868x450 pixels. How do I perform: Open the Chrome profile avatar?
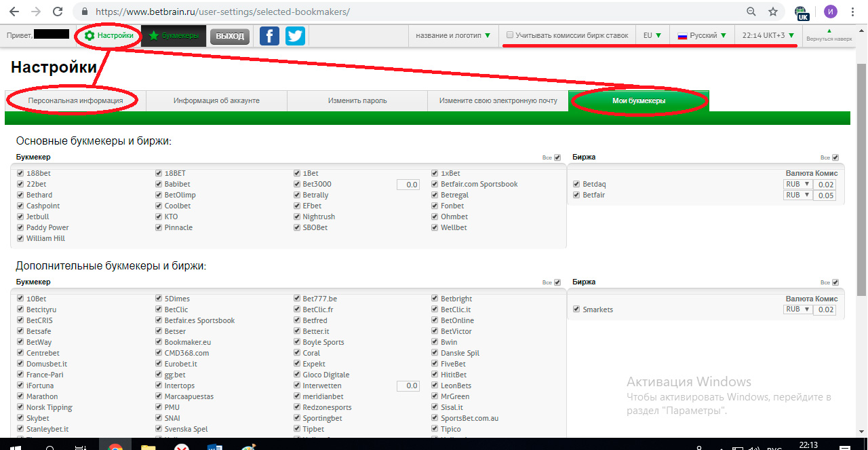[831, 12]
